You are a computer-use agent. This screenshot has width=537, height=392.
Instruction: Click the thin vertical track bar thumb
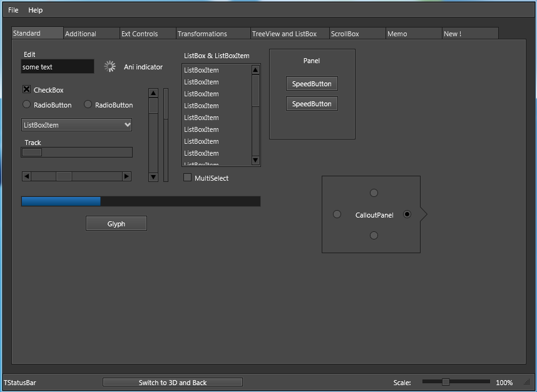coord(166,104)
